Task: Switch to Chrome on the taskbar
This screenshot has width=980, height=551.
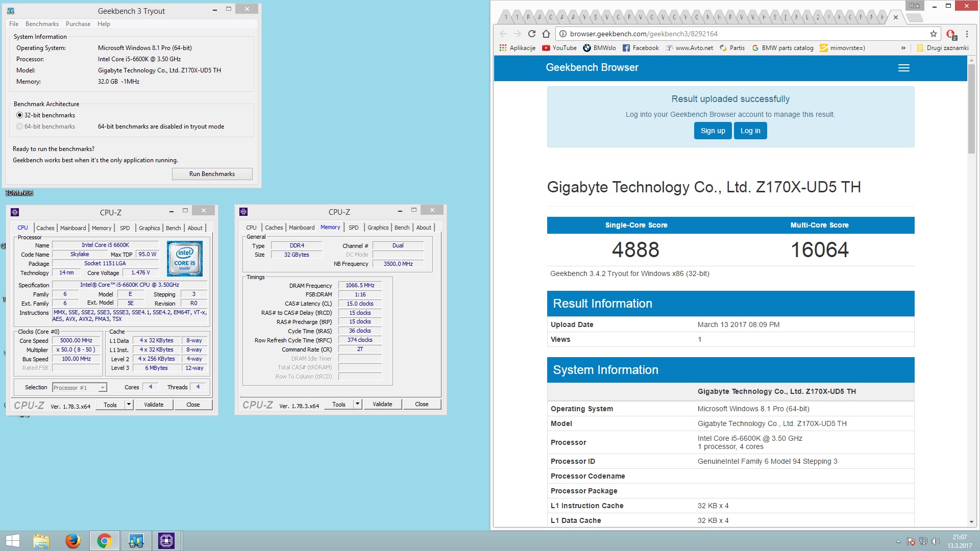Action: [105, 541]
